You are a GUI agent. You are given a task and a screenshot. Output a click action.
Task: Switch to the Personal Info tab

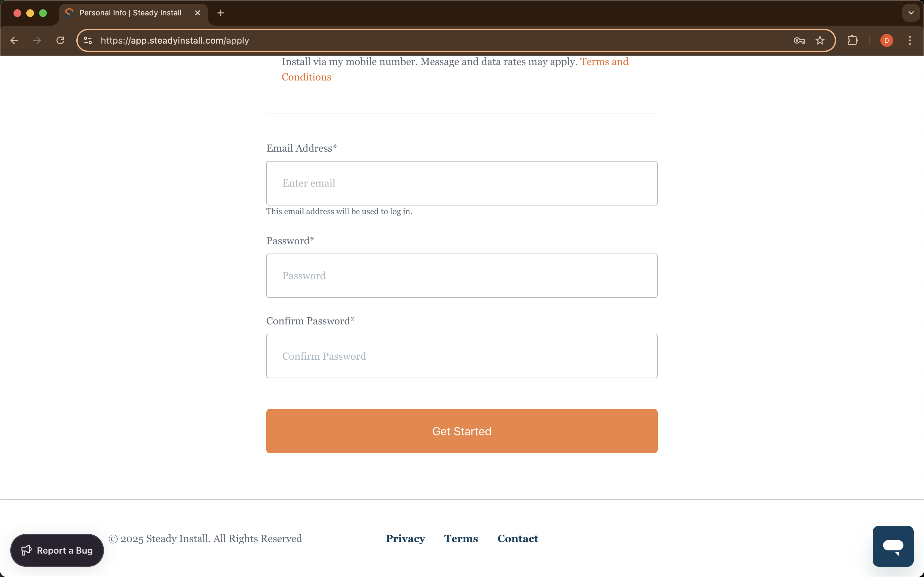point(130,13)
